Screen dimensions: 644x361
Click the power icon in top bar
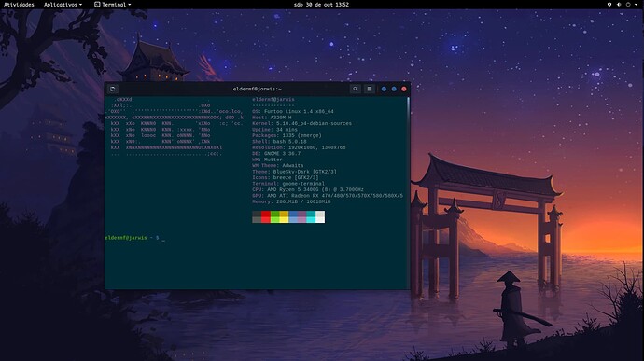(628, 5)
